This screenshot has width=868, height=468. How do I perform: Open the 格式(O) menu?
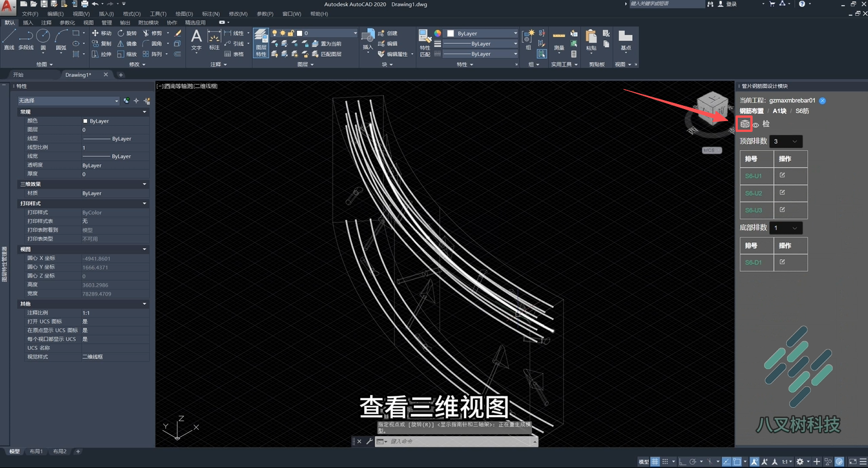[x=132, y=14]
